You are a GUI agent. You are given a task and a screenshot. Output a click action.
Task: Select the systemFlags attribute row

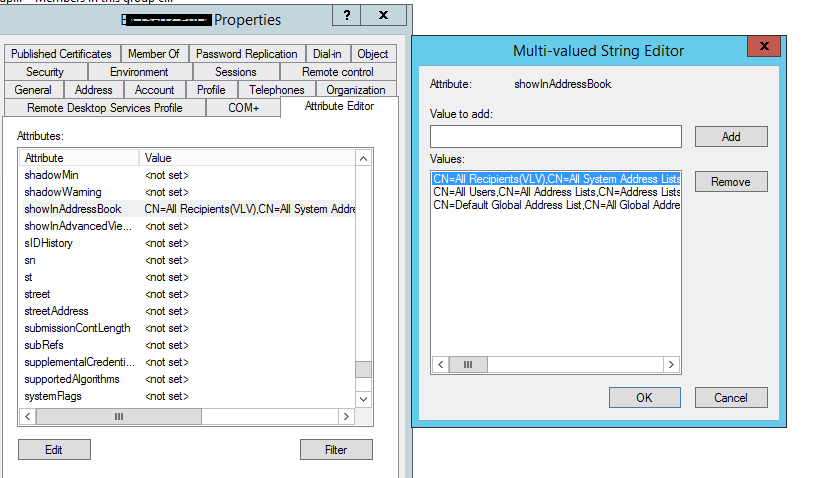[x=187, y=397]
